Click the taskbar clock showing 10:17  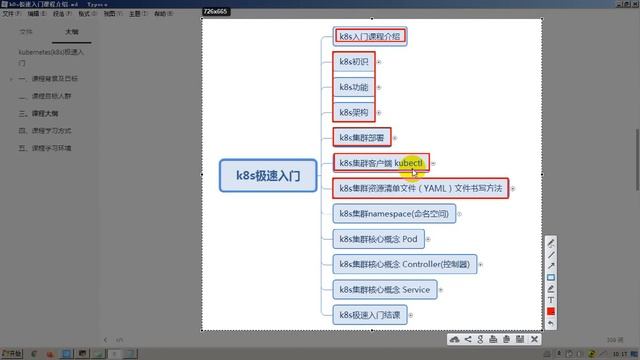620,354
